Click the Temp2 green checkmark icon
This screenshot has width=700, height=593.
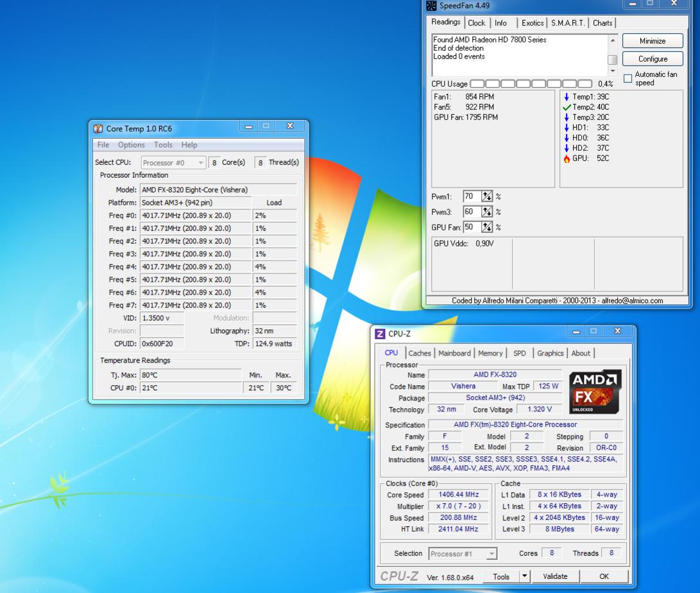tap(567, 107)
